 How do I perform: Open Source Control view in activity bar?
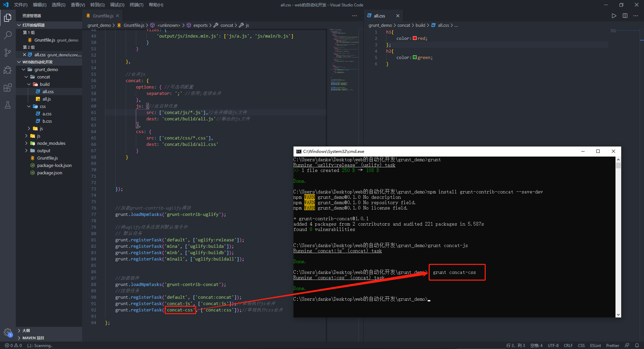[8, 52]
